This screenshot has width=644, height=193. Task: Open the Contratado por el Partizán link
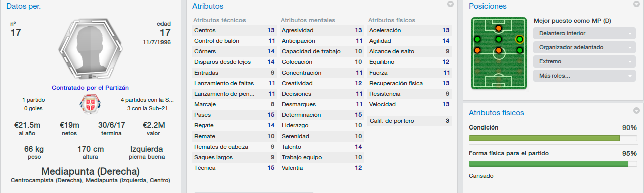coord(90,87)
